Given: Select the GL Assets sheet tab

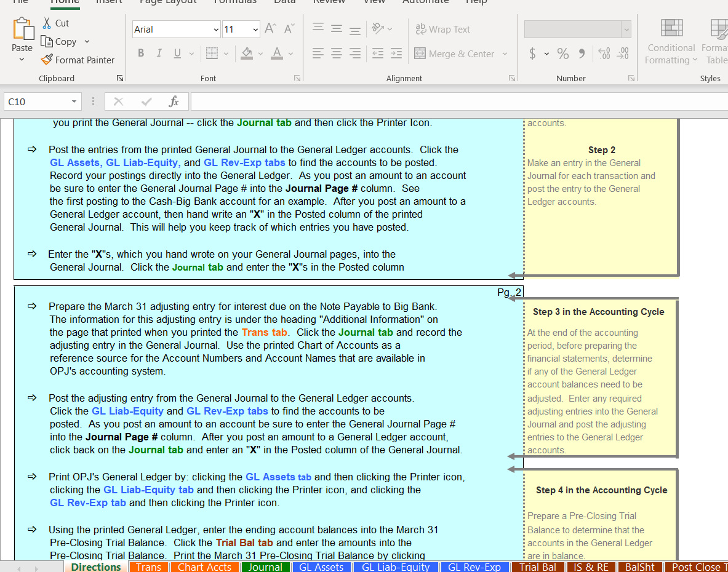Looking at the screenshot, I should point(321,567).
